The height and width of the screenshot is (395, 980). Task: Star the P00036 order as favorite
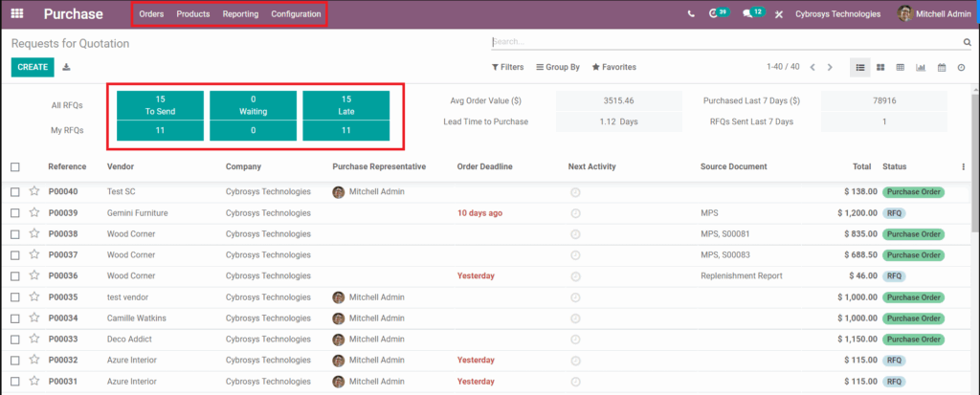(34, 275)
